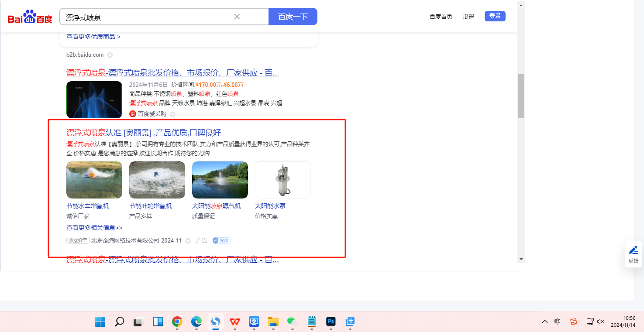
Task: Open Windows taskbar search
Action: [x=119, y=322]
